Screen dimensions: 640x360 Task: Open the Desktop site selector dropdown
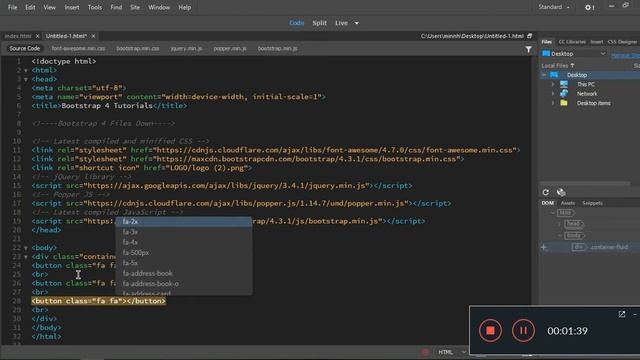tap(574, 53)
